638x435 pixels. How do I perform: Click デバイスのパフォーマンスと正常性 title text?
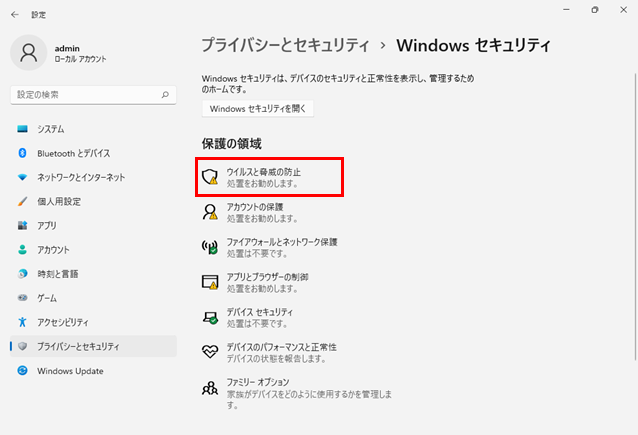coord(282,347)
